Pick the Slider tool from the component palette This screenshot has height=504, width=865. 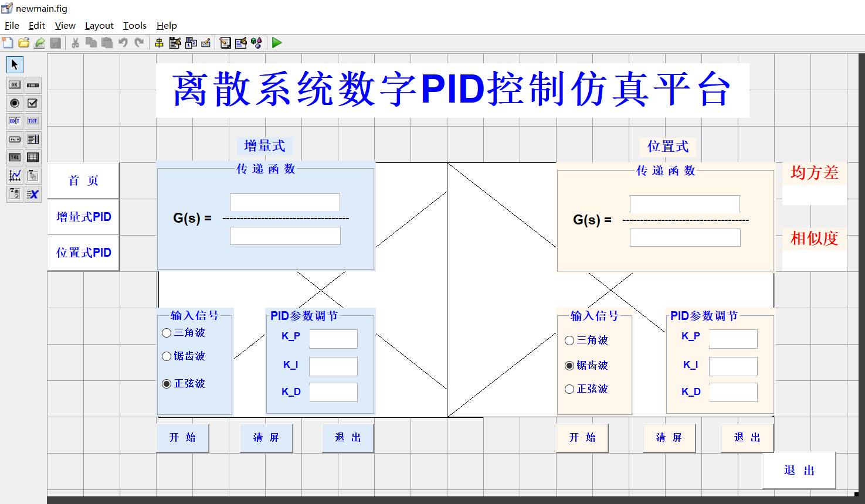tap(33, 85)
